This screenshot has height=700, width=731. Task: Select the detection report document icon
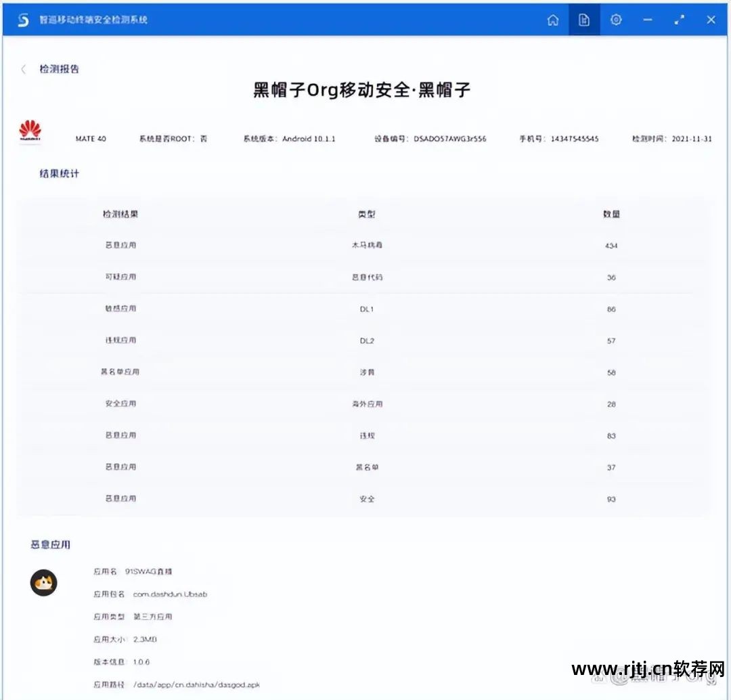(x=584, y=20)
